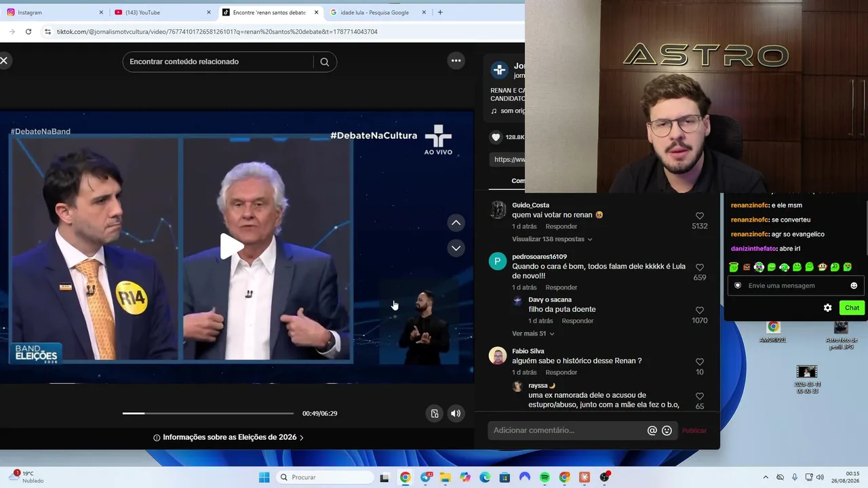Open Task View on the taskbar
This screenshot has width=868, height=488.
[x=384, y=477]
